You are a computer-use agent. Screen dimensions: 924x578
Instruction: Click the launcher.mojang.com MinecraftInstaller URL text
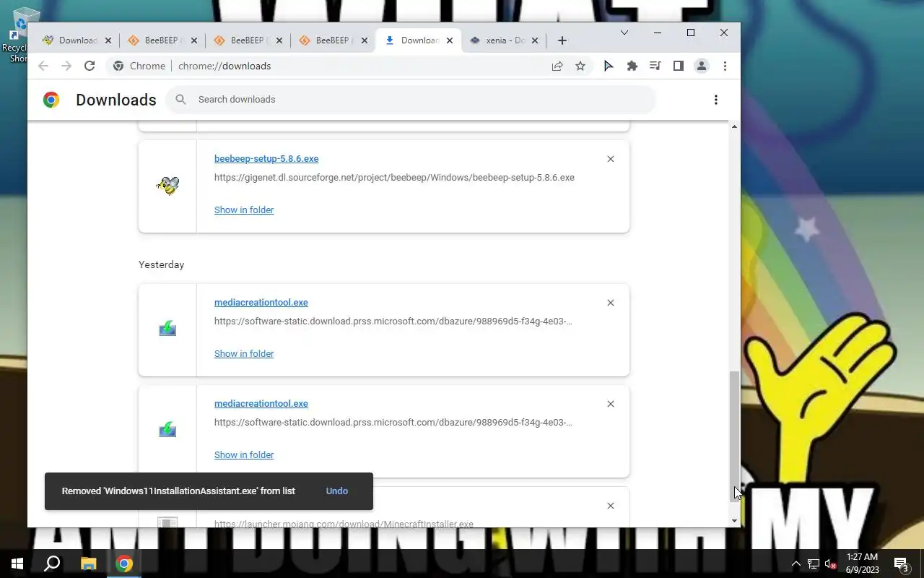pos(344,524)
